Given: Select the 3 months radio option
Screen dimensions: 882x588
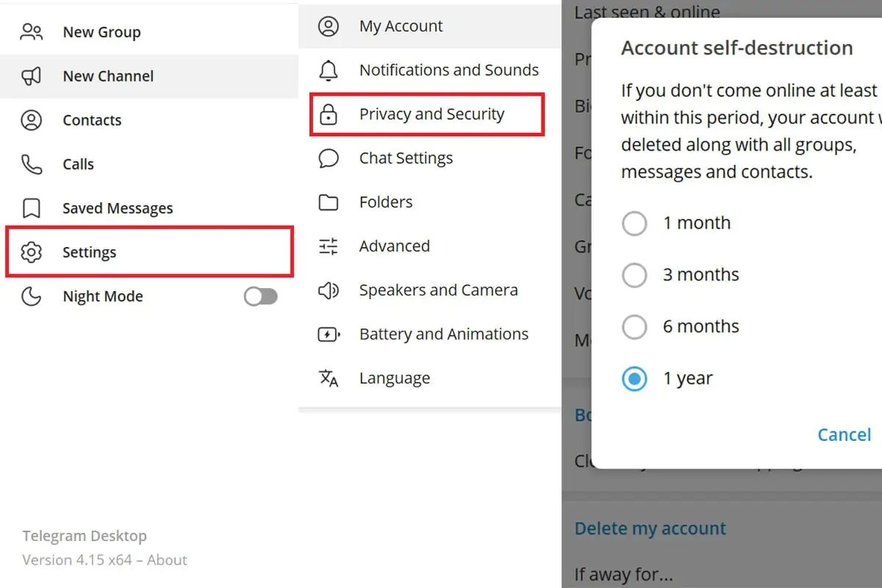Looking at the screenshot, I should point(634,275).
